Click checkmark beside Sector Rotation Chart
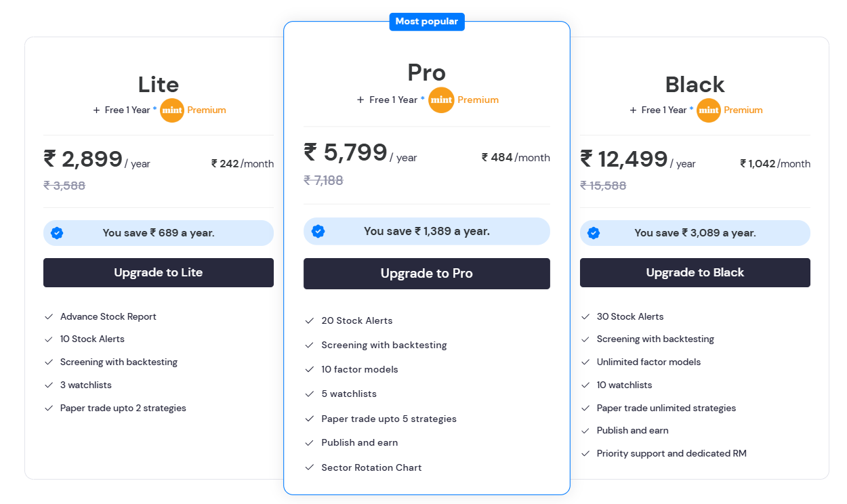 pos(310,467)
